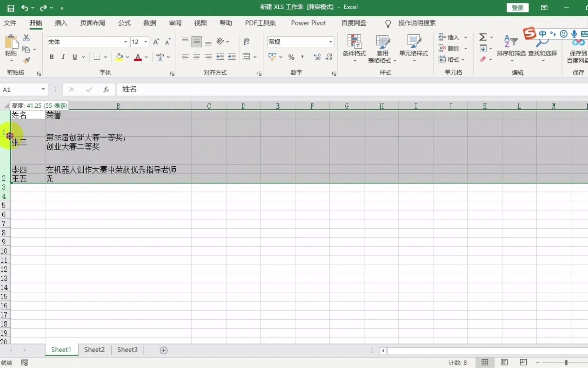Switch to the Sheet2 worksheet tab
The height and width of the screenshot is (368, 588).
point(94,350)
